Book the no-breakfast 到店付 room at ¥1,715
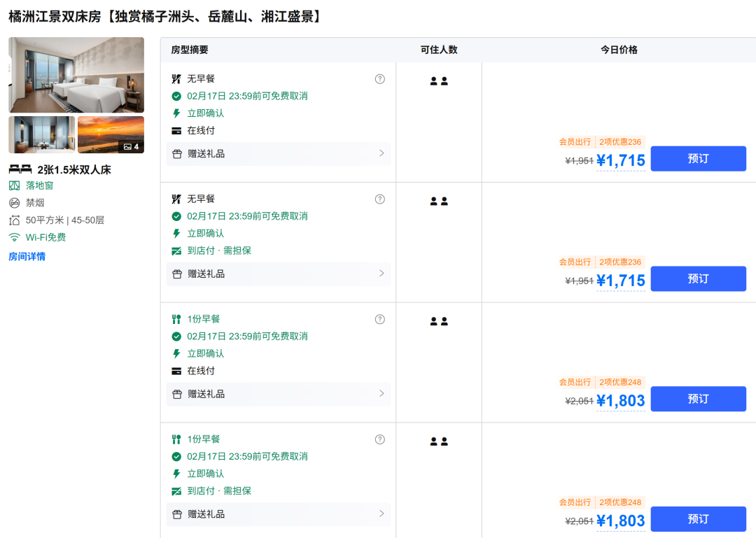 [698, 278]
